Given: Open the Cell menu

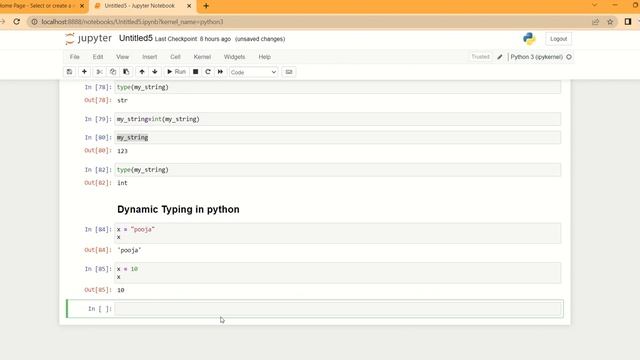Looking at the screenshot, I should (x=175, y=57).
